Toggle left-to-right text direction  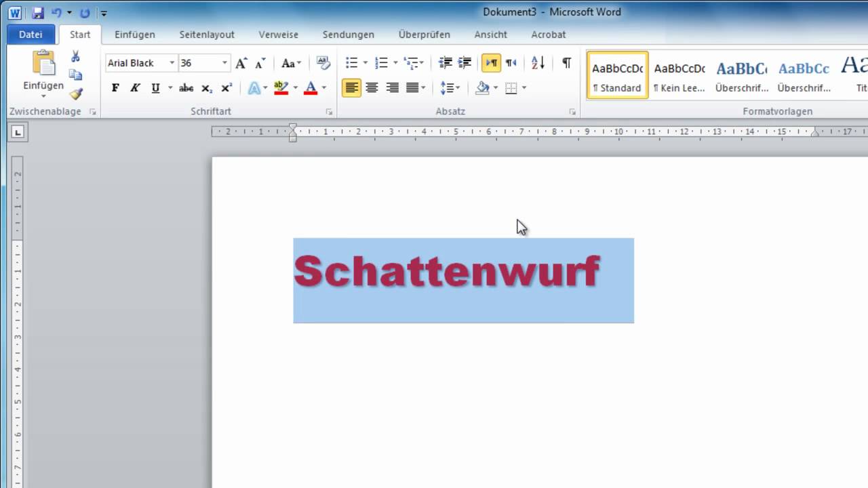point(491,63)
